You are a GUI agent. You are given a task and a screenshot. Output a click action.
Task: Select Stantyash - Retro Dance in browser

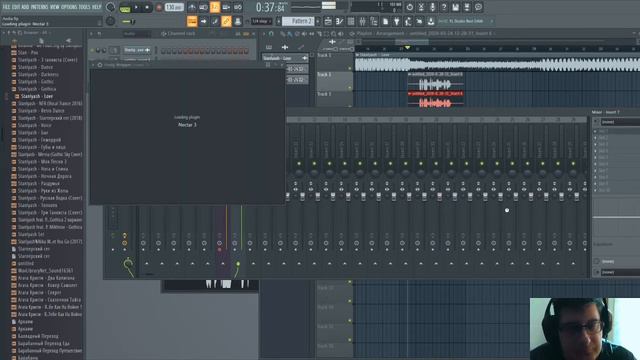(41, 111)
